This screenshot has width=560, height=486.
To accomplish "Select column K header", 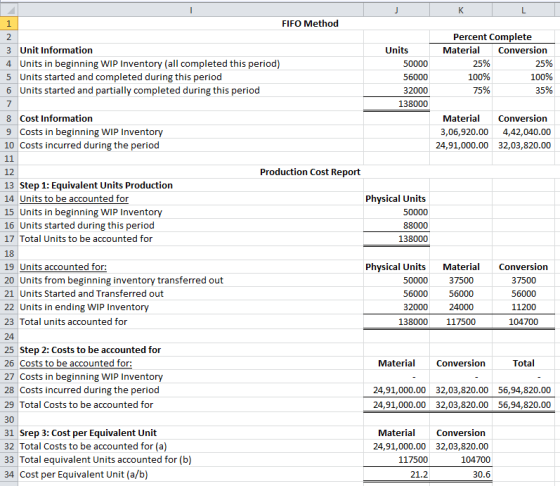I will click(461, 10).
